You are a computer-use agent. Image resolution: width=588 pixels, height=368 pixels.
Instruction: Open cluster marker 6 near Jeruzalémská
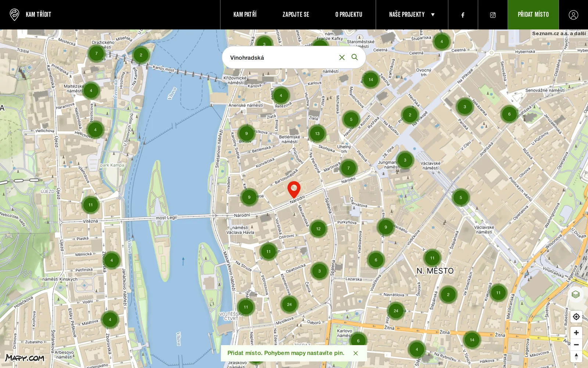pyautogui.click(x=509, y=114)
